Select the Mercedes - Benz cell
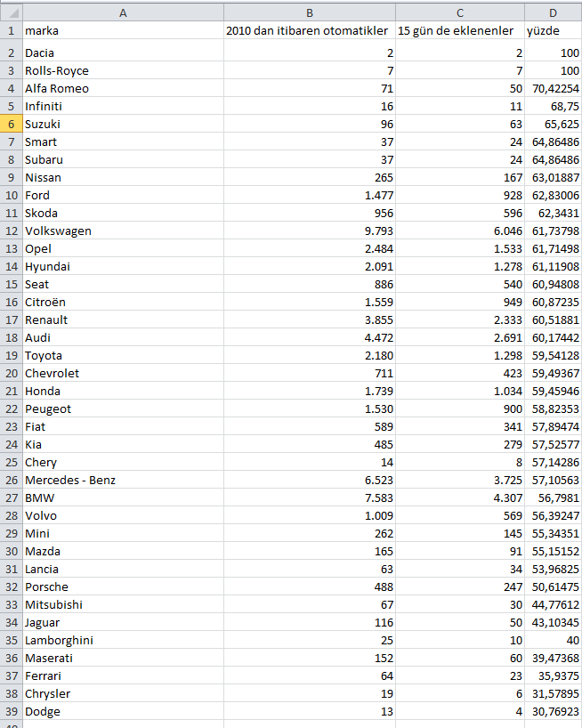The width and height of the screenshot is (582, 728). click(123, 480)
